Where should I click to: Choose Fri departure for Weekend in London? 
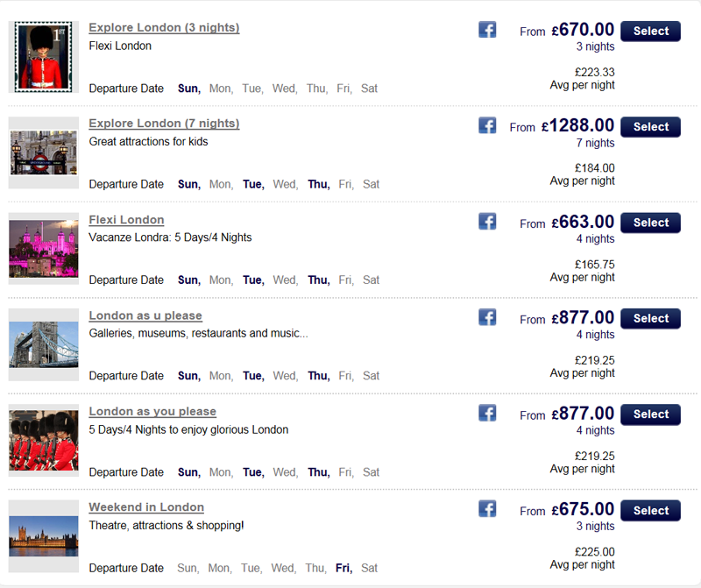click(343, 568)
